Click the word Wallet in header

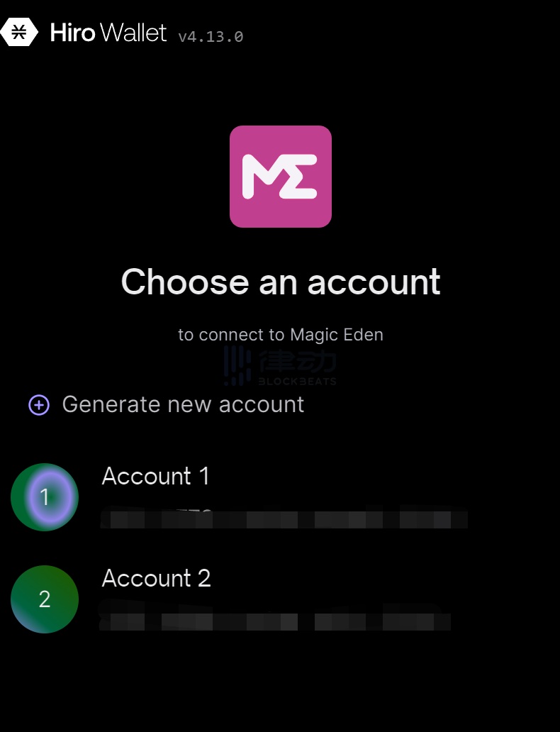[133, 33]
